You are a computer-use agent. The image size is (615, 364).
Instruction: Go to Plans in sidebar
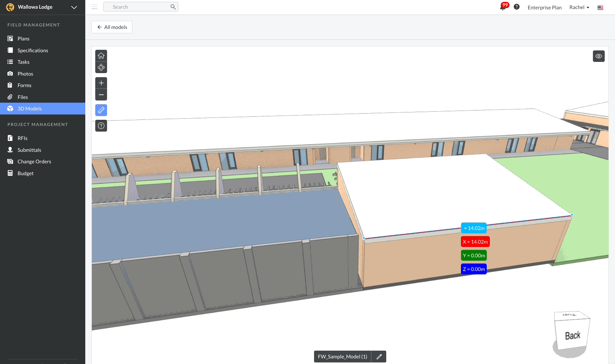(x=23, y=39)
